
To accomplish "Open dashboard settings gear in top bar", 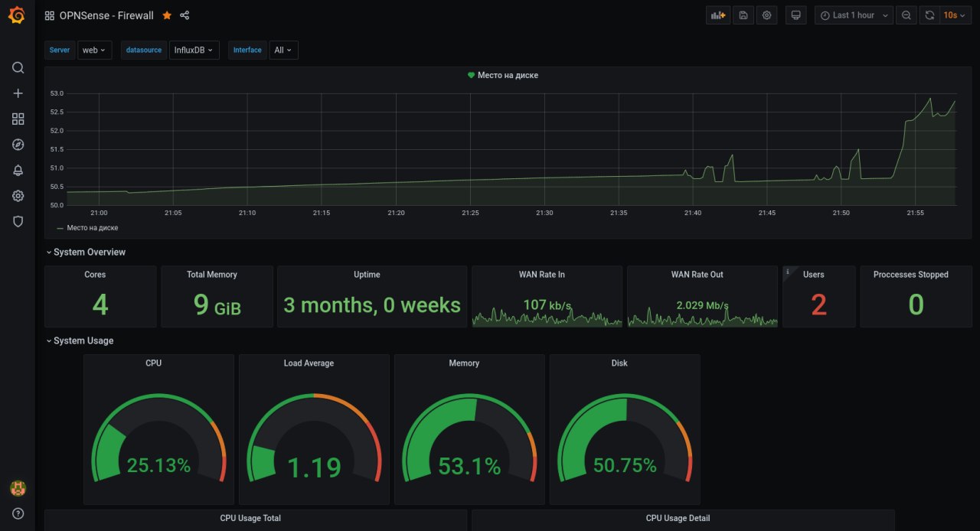I will [x=766, y=15].
